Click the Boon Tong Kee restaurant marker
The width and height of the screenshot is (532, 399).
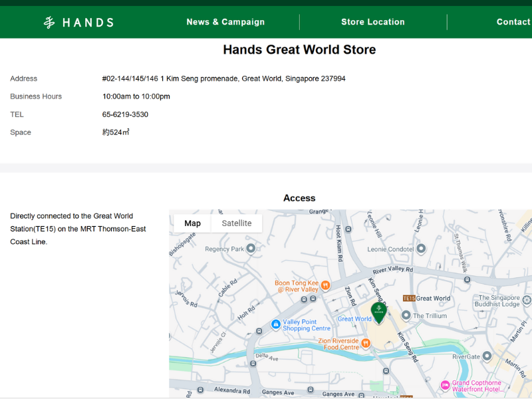click(x=325, y=285)
